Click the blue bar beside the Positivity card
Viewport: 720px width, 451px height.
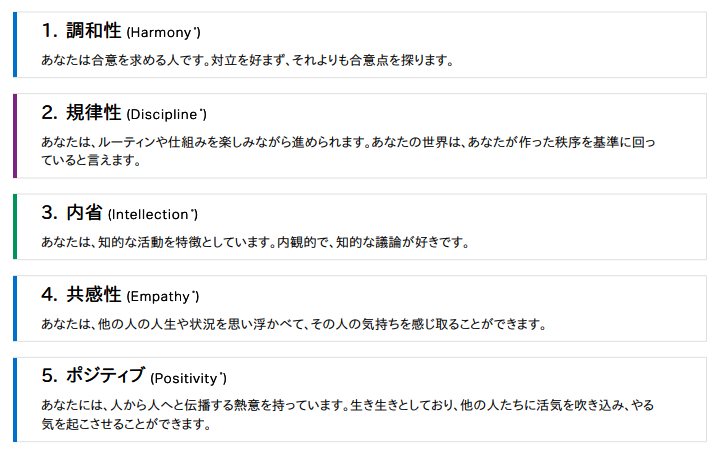(x=15, y=400)
